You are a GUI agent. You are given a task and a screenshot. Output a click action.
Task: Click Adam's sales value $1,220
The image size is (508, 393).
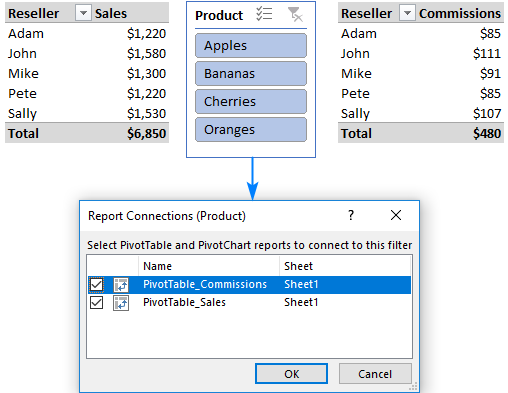tap(146, 34)
